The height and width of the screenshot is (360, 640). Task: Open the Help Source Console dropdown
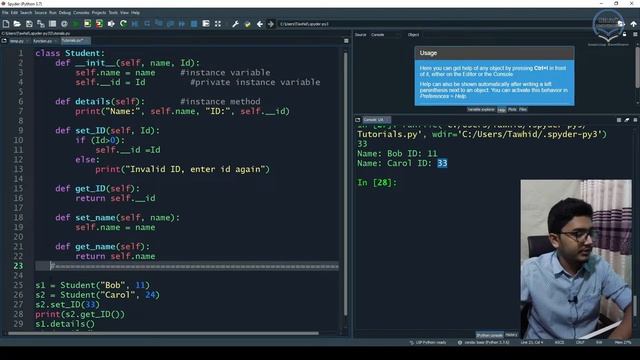click(x=385, y=35)
